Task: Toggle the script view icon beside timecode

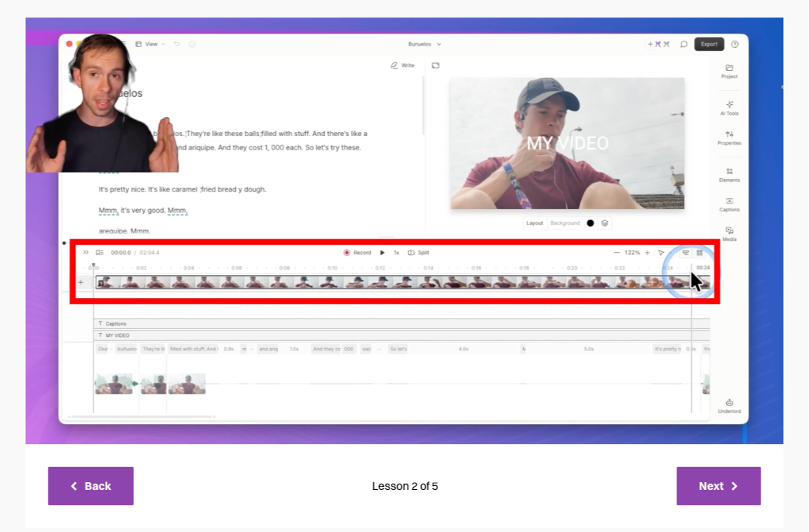Action: [100, 253]
